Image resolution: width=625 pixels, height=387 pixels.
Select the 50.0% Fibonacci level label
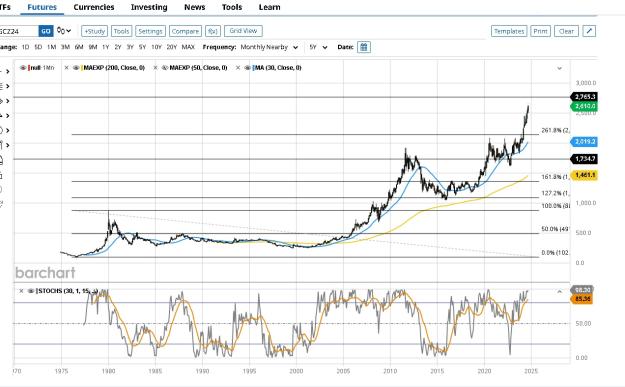coord(555,229)
